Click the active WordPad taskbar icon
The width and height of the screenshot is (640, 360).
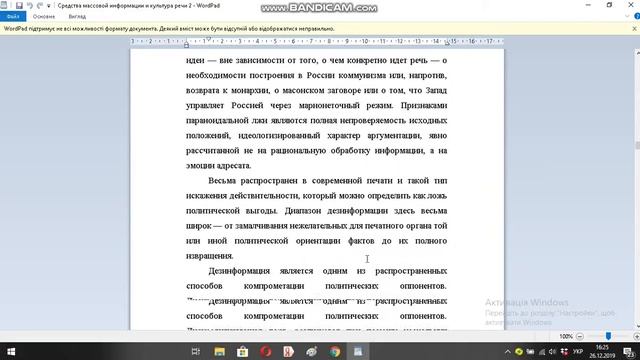click(358, 351)
